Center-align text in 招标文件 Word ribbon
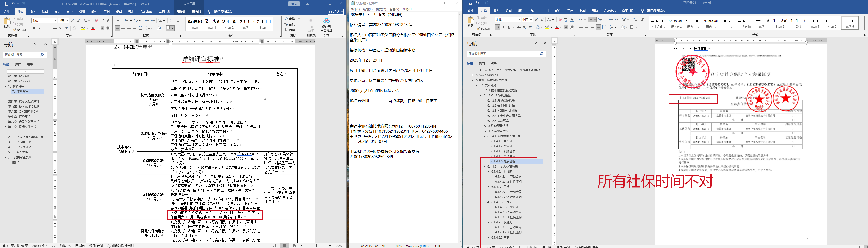 [x=123, y=28]
